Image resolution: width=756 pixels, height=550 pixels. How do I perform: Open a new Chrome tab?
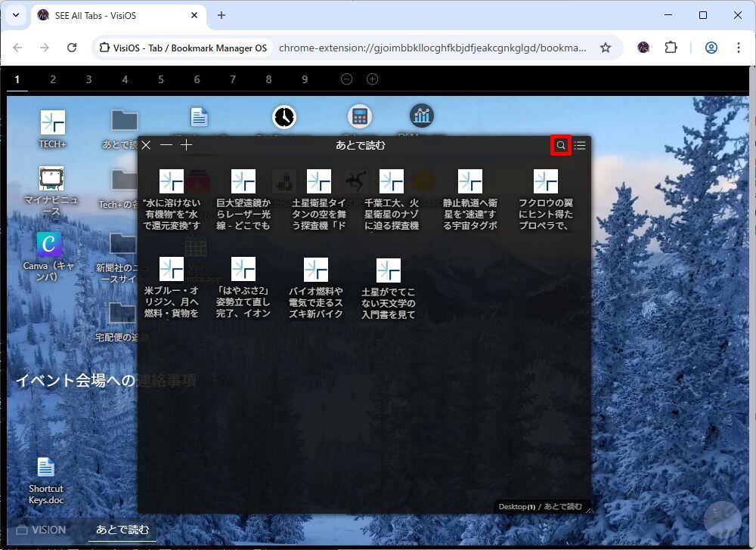pyautogui.click(x=222, y=15)
